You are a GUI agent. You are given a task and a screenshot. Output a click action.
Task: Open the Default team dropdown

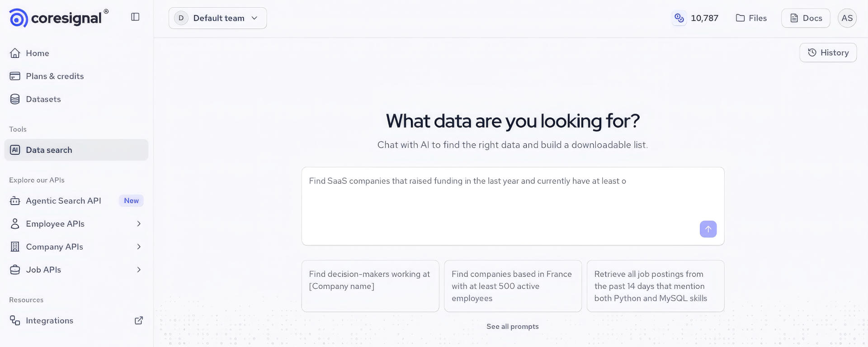tap(217, 18)
